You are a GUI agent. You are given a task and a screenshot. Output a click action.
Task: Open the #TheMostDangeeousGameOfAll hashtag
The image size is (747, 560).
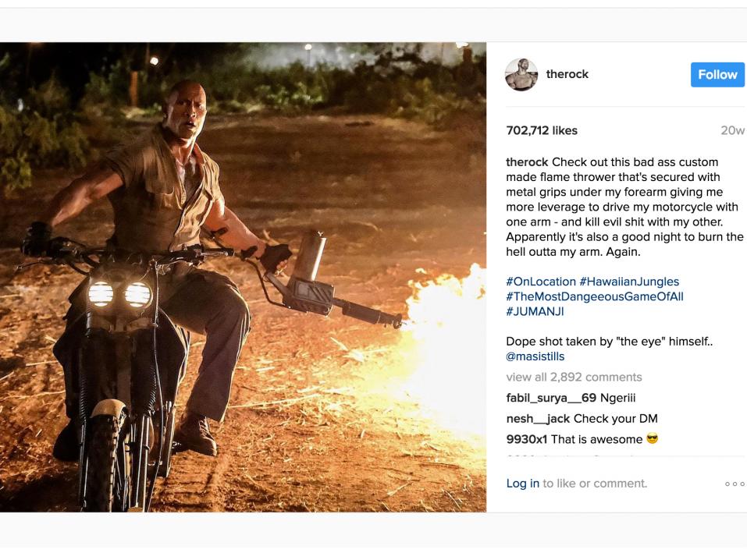pos(595,296)
